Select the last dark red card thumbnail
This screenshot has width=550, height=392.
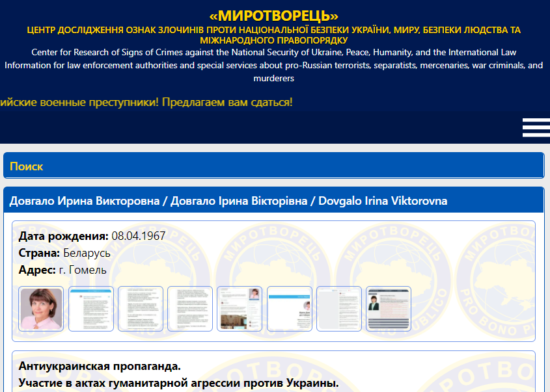pyautogui.click(x=389, y=309)
